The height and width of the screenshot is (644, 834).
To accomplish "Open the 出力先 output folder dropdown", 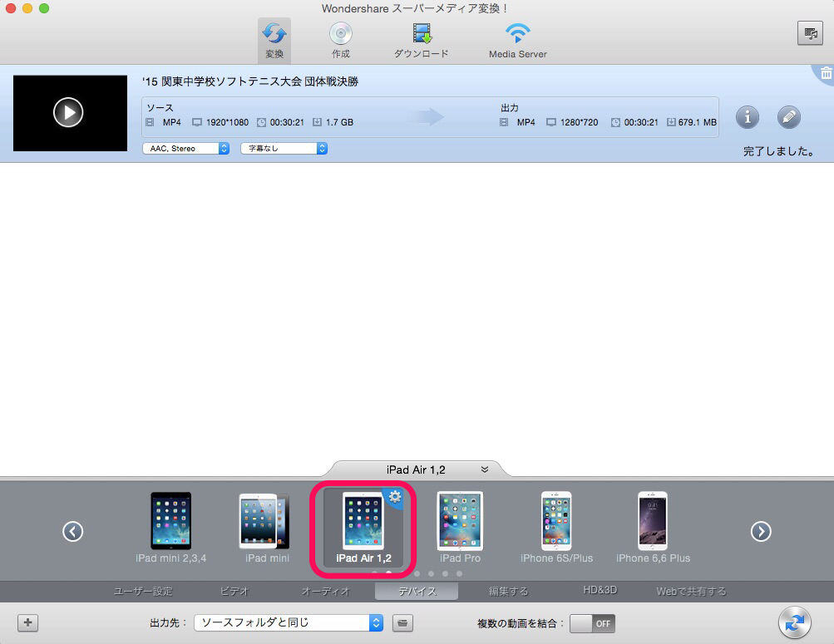I will coord(289,622).
